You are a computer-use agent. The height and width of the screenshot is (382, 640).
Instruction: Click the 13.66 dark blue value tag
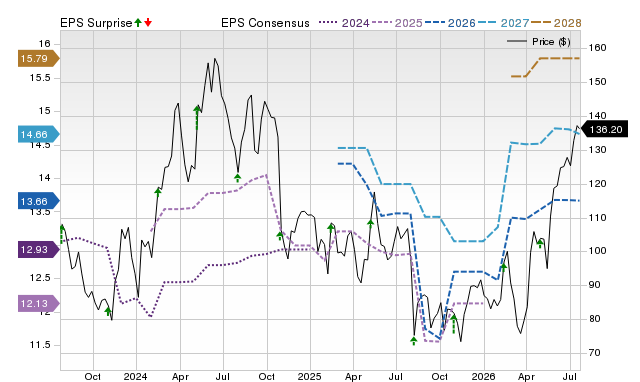pos(38,201)
